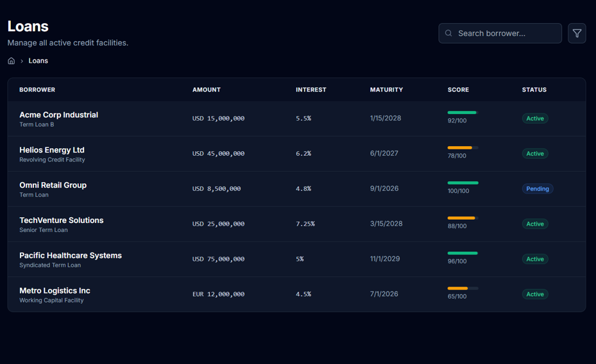Open the filter funnel icon button
The height and width of the screenshot is (364, 596).
(x=577, y=33)
